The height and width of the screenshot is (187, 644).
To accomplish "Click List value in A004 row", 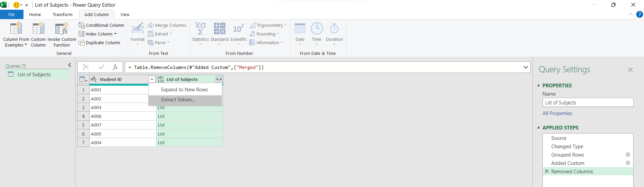I will coord(161,143).
